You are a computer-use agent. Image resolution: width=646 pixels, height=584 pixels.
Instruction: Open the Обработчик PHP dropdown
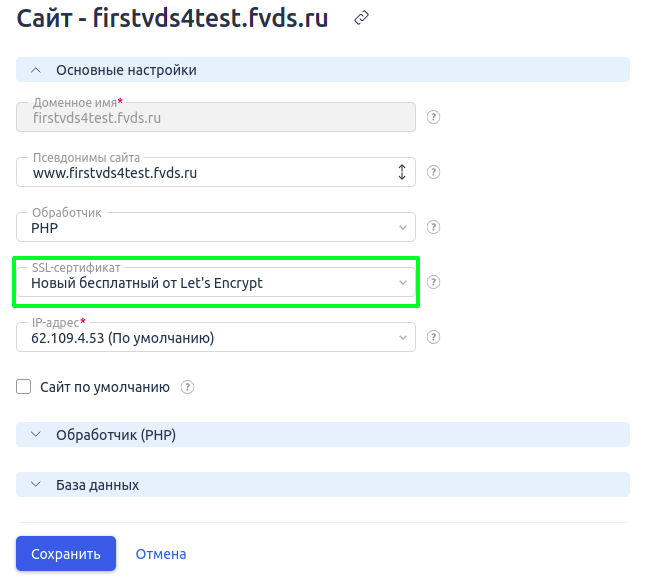click(x=215, y=227)
